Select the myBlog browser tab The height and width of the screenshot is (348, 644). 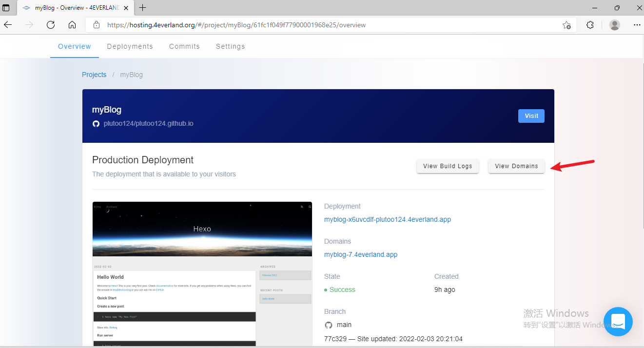[76, 8]
